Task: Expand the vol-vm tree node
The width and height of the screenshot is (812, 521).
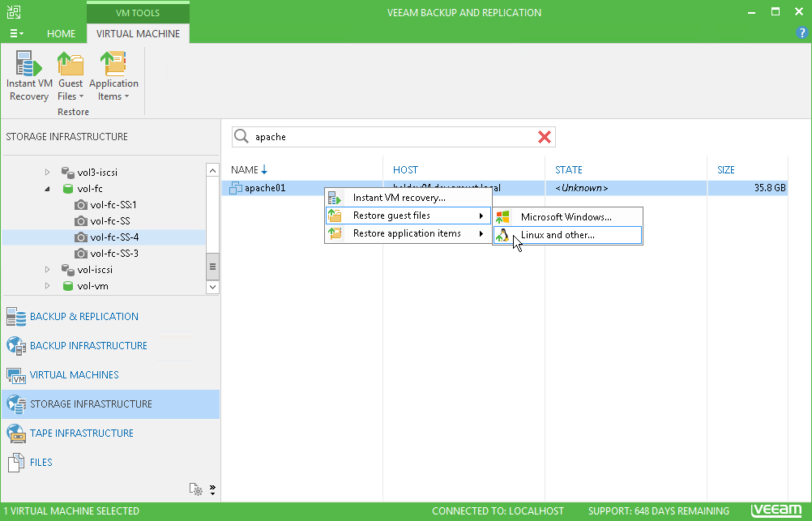Action: [47, 286]
